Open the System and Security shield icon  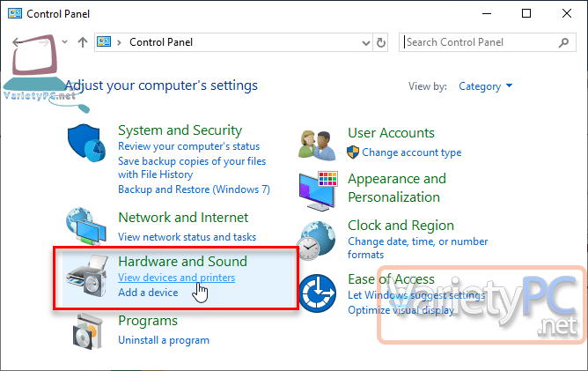86,143
